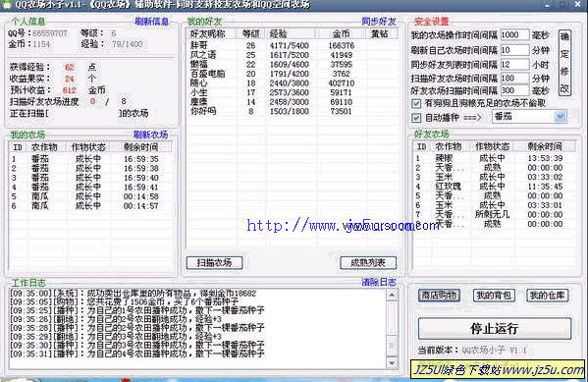Select 红玫瑰 row in 好友农场

[x=494, y=187]
